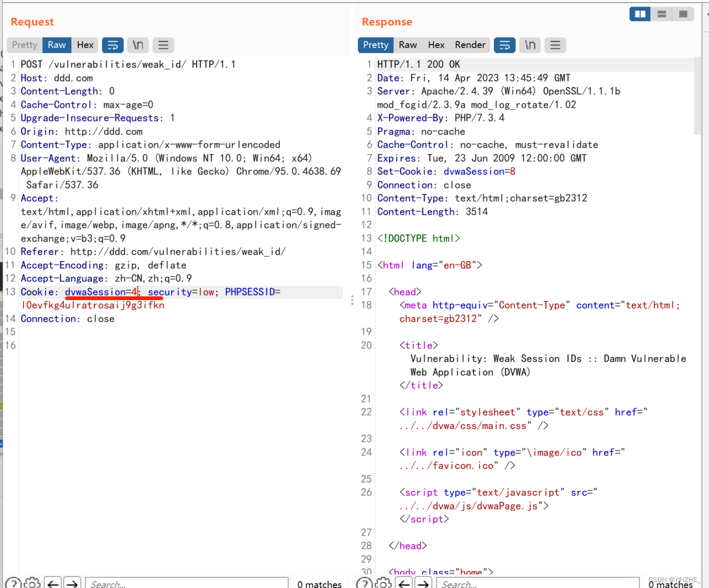Click Accept-Language: zh-CN header line

pyautogui.click(x=106, y=279)
